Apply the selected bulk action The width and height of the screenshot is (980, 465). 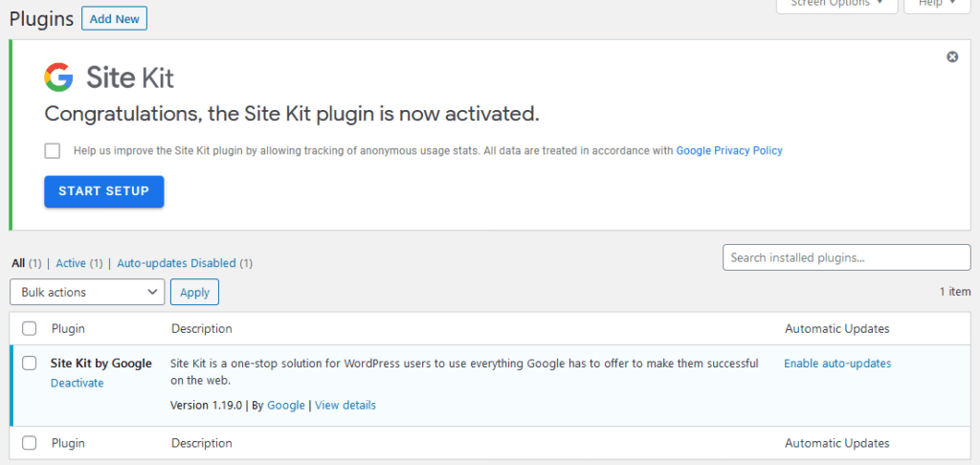click(x=194, y=292)
